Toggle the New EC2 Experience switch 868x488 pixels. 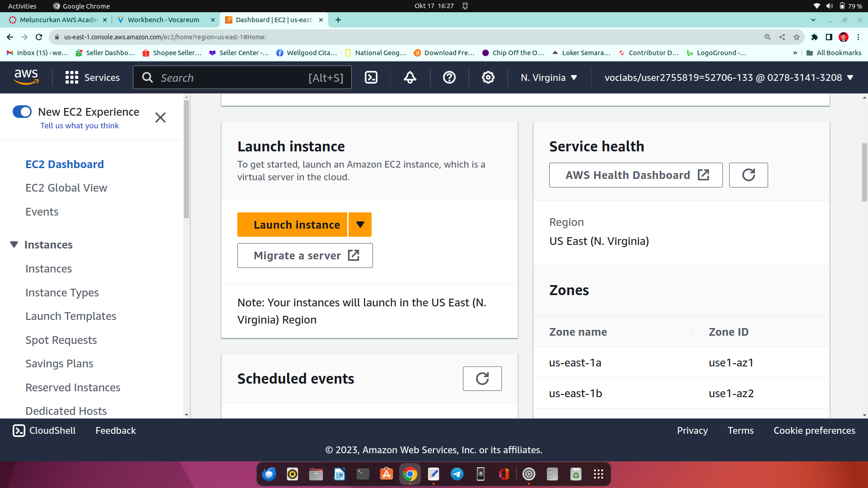pos(22,112)
